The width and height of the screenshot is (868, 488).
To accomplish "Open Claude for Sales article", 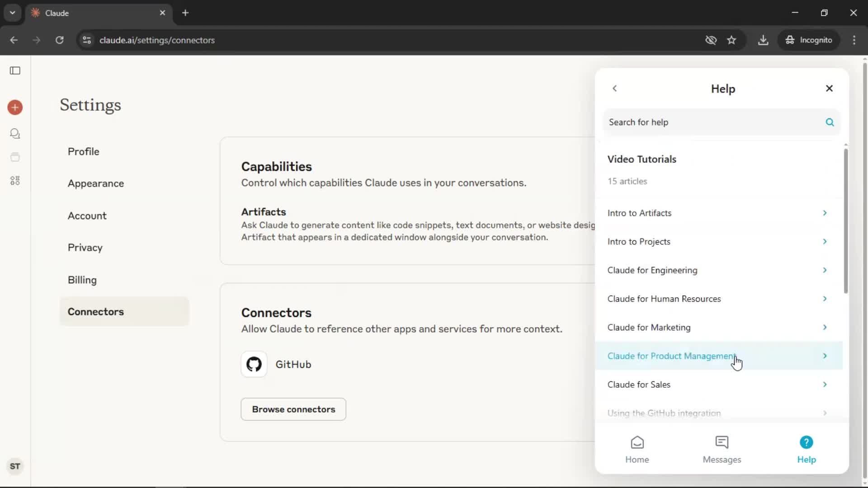I will click(x=719, y=385).
